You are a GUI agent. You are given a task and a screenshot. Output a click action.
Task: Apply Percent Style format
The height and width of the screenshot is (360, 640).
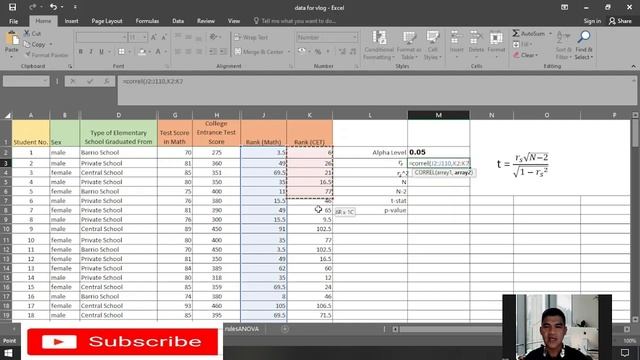click(x=318, y=52)
